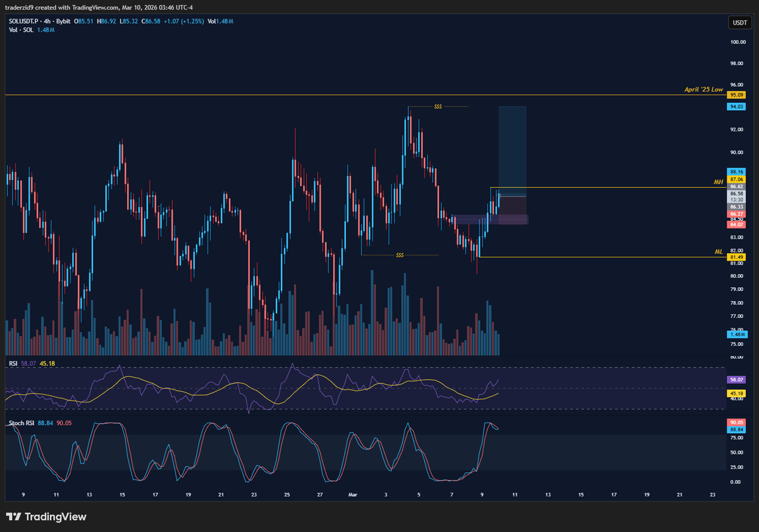Click the Mar label on the time axis
The width and height of the screenshot is (759, 532).
click(x=352, y=495)
